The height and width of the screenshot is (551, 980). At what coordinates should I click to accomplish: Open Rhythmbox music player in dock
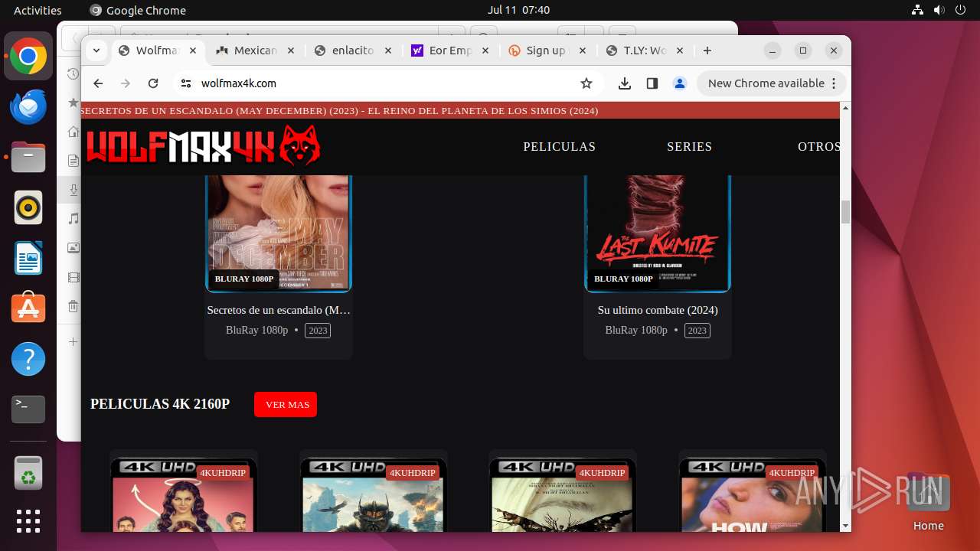coord(28,207)
